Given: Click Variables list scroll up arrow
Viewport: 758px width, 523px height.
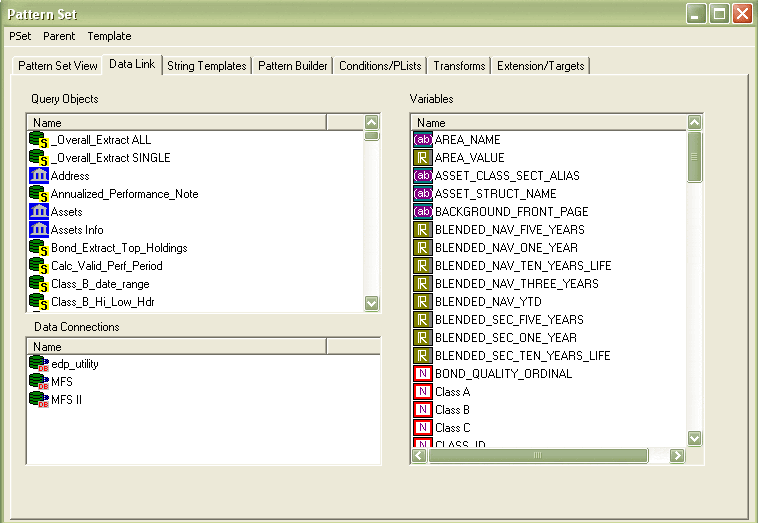Looking at the screenshot, I should coord(694,122).
